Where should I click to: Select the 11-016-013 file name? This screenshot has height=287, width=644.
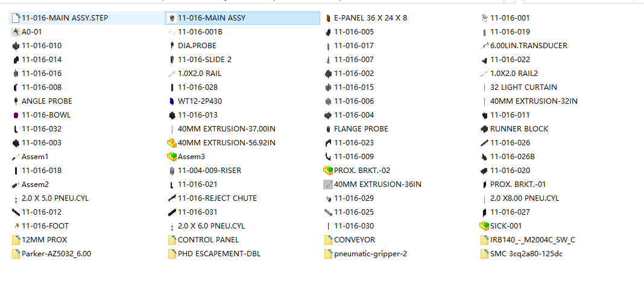[198, 115]
